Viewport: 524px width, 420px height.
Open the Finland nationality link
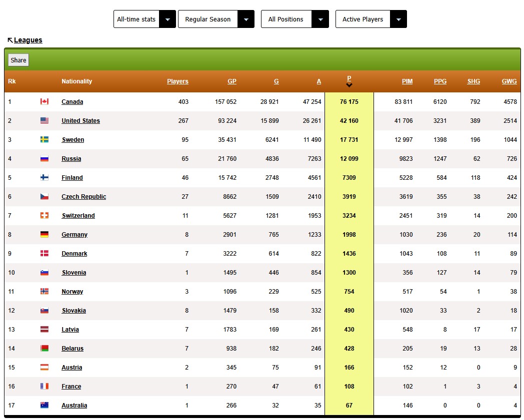coord(72,178)
